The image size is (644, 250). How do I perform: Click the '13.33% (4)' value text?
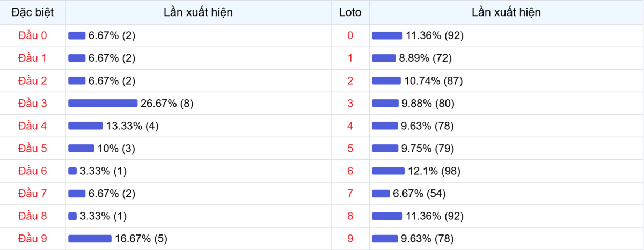pyautogui.click(x=132, y=126)
